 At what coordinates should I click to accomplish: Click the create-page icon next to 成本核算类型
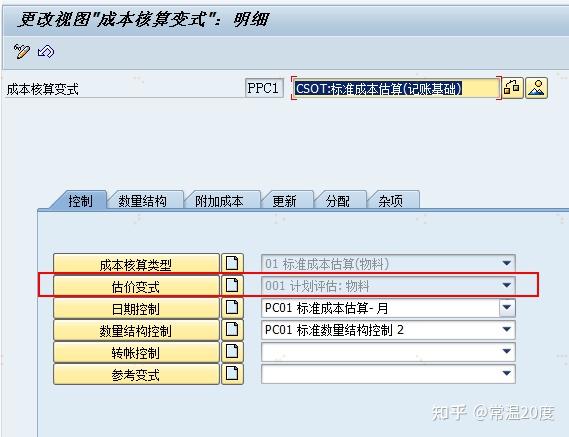tap(232, 264)
